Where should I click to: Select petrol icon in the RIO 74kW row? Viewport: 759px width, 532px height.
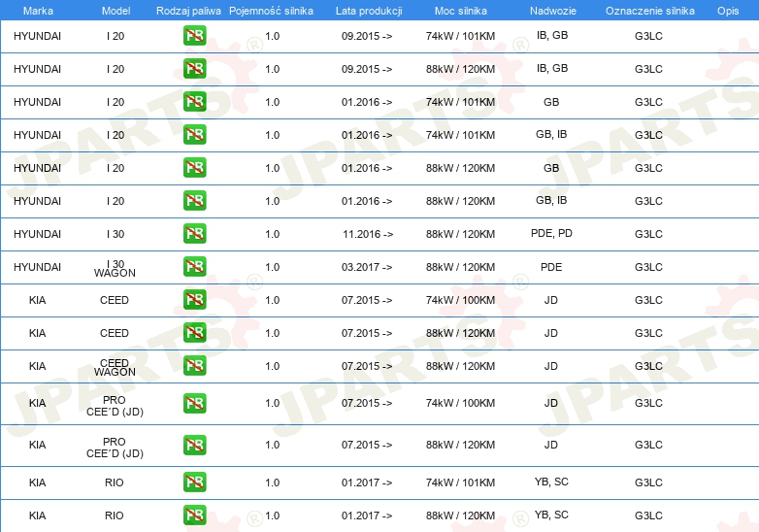[194, 482]
